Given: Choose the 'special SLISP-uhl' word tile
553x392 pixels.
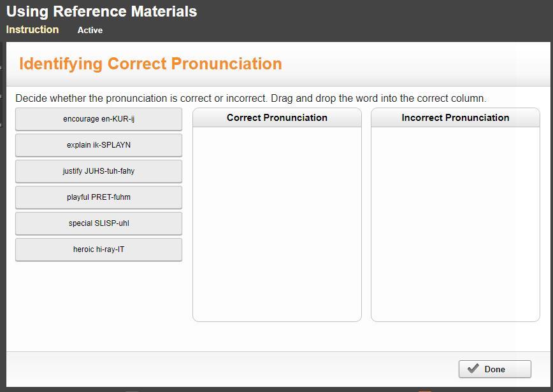Looking at the screenshot, I should 99,223.
